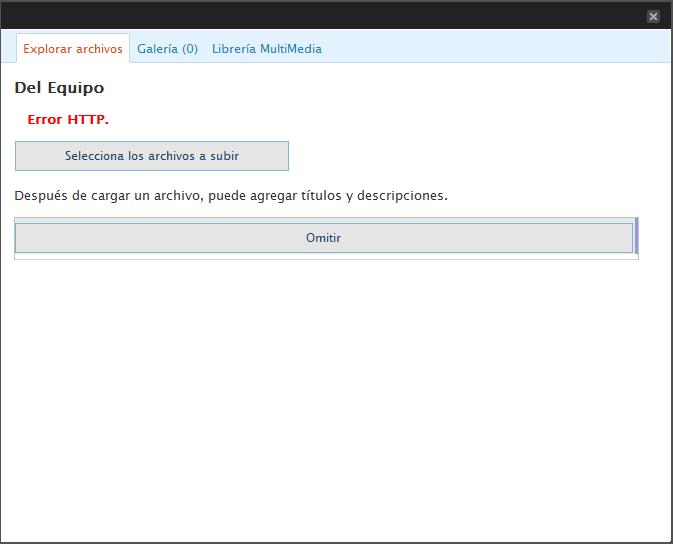
Task: Click the Del Equipo heading
Action: (59, 88)
